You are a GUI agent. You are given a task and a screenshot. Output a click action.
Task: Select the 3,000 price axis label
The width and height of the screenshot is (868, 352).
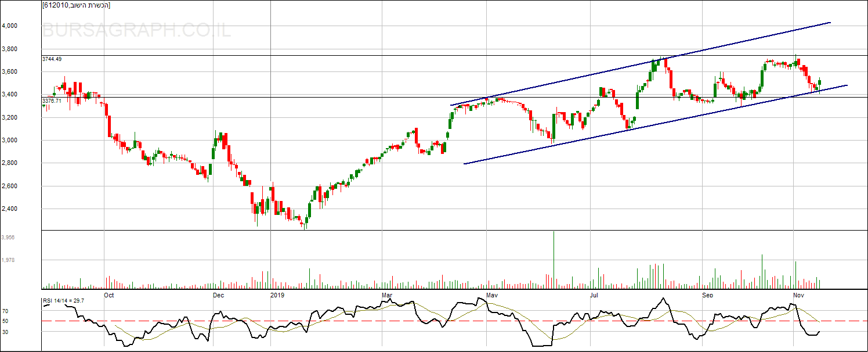pyautogui.click(x=10, y=141)
